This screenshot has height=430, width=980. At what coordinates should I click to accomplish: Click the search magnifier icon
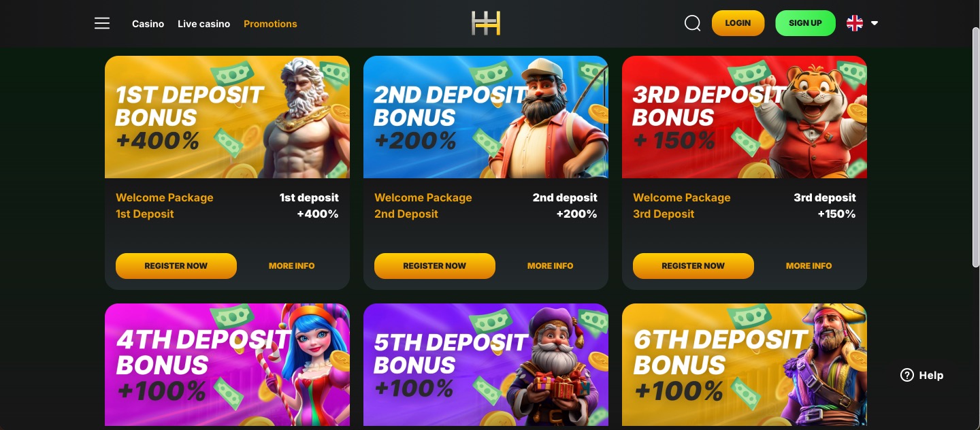692,24
